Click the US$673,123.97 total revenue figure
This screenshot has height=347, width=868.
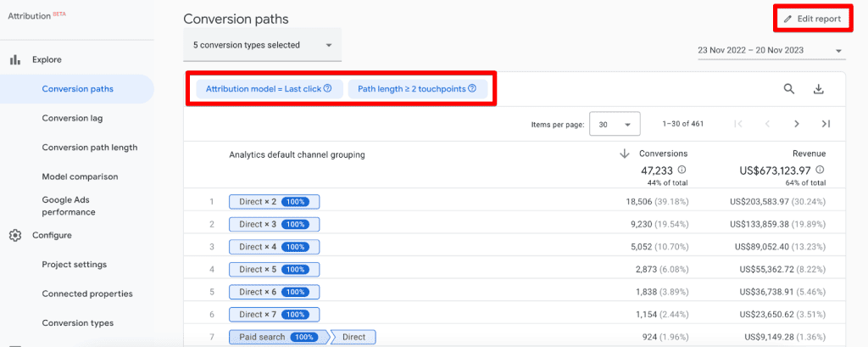tap(776, 171)
